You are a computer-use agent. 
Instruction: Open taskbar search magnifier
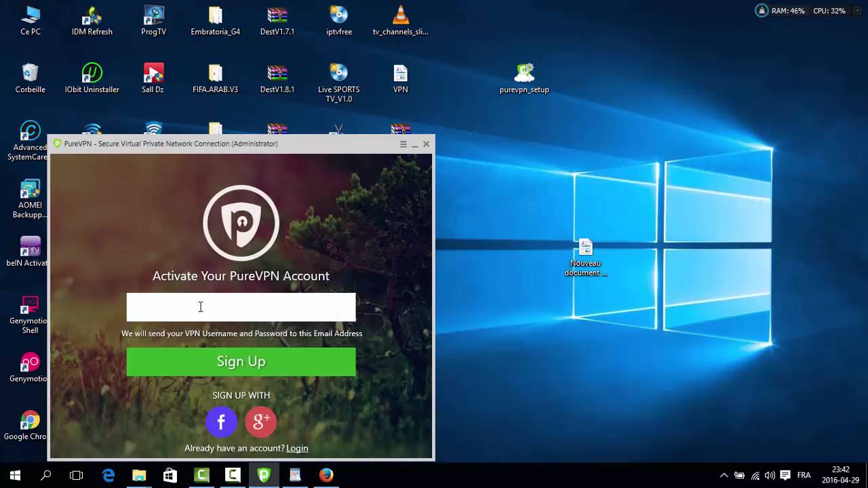[x=45, y=475]
